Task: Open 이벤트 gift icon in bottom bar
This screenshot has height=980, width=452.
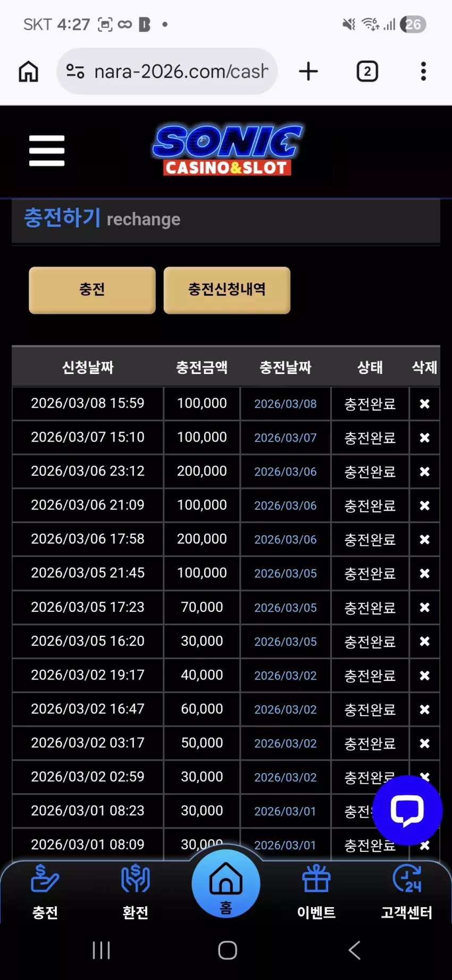Action: pyautogui.click(x=316, y=891)
